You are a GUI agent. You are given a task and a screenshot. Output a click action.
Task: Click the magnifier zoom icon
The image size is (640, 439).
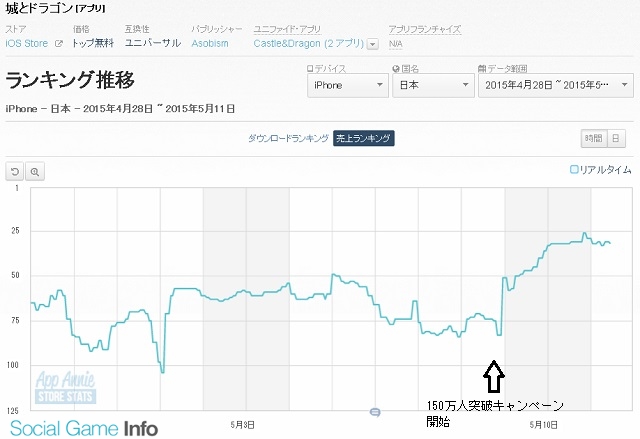coord(35,171)
